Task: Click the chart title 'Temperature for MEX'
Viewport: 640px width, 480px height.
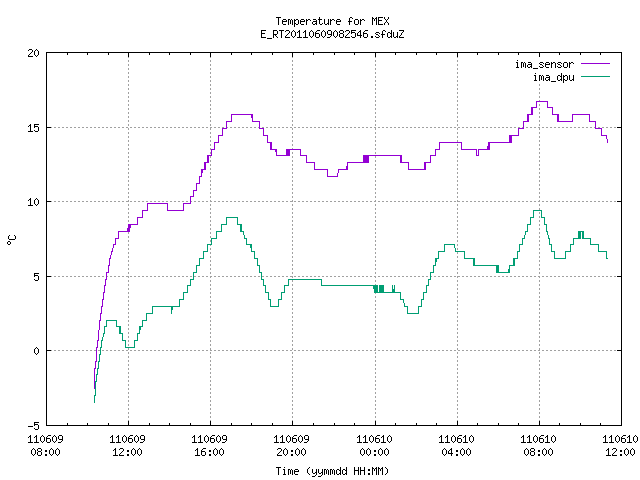Action: pos(332,21)
